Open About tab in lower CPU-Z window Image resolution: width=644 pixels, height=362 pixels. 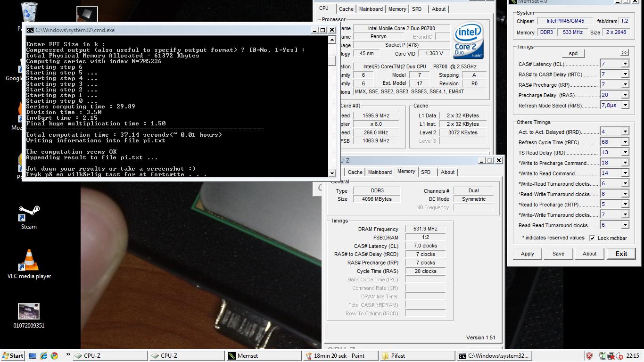click(x=448, y=172)
